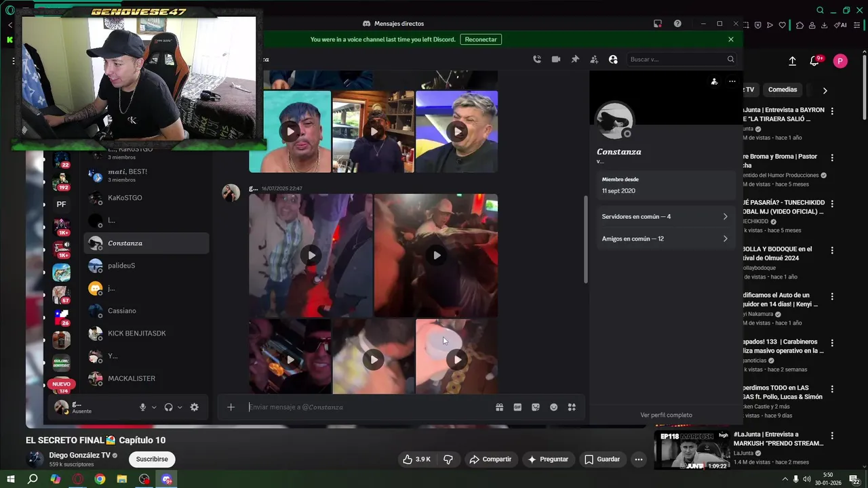Jump to NUEVO unread mentions indicator
Image resolution: width=868 pixels, height=488 pixels.
pyautogui.click(x=61, y=384)
